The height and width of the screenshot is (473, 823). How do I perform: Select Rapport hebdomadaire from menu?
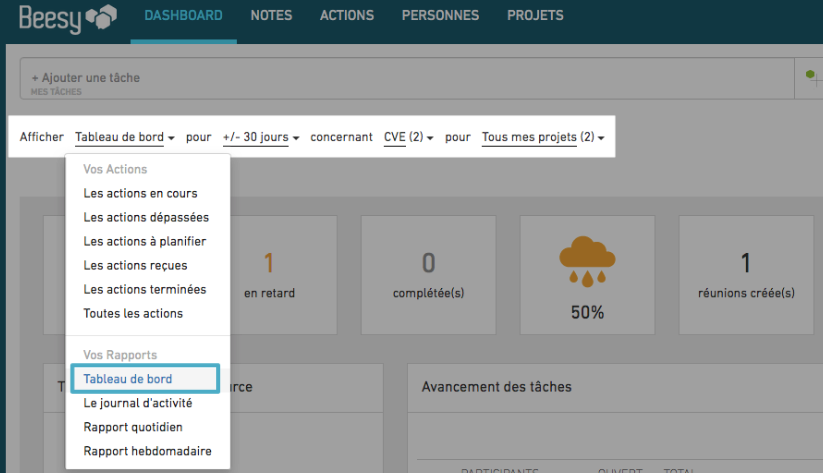(x=147, y=451)
